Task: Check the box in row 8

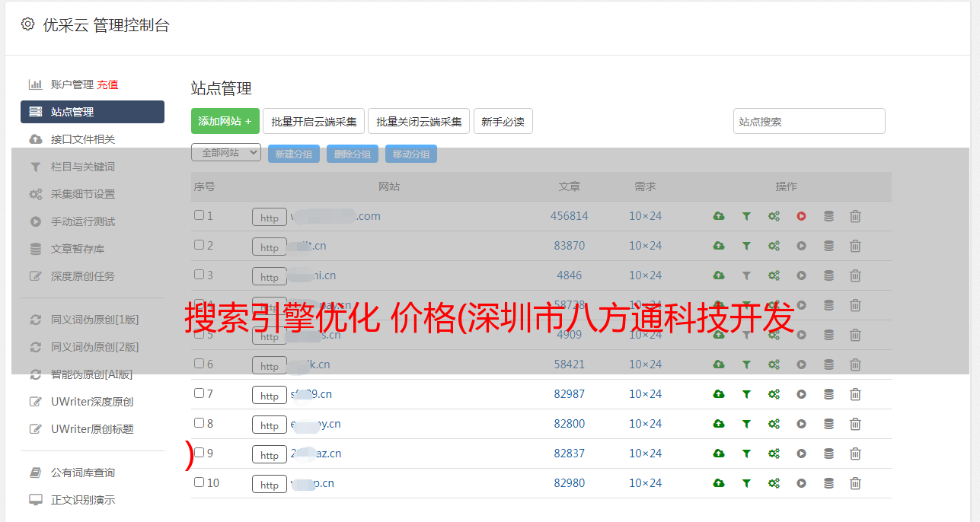Action: 199,423
